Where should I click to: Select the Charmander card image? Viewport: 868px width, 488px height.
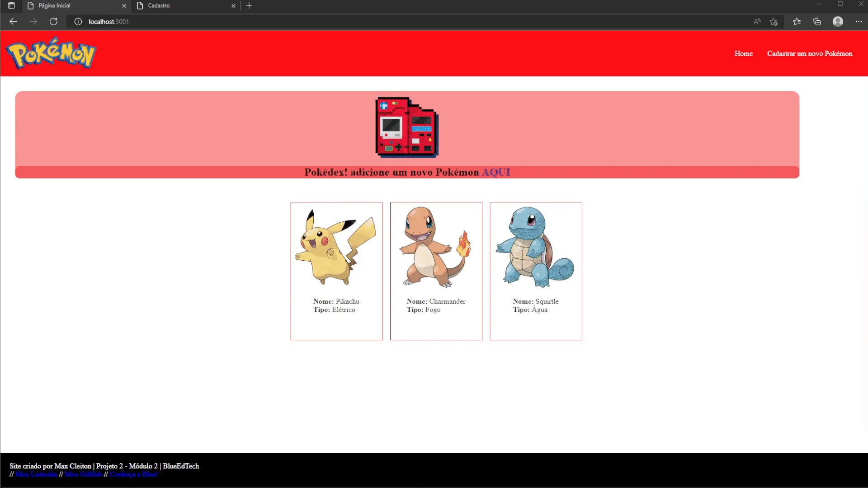pyautogui.click(x=436, y=247)
